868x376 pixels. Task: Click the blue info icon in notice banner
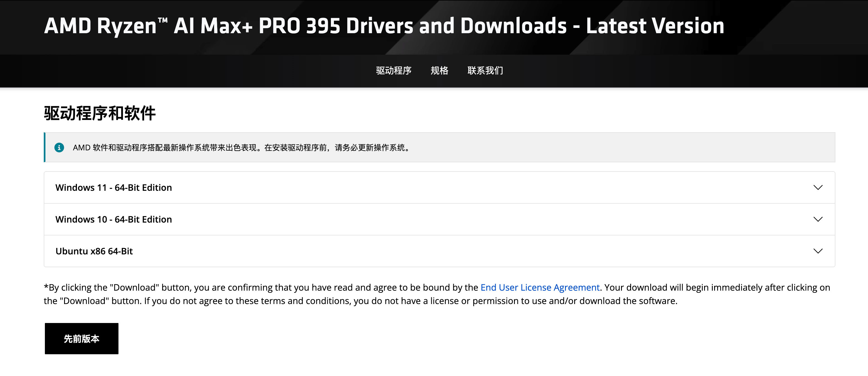point(59,147)
